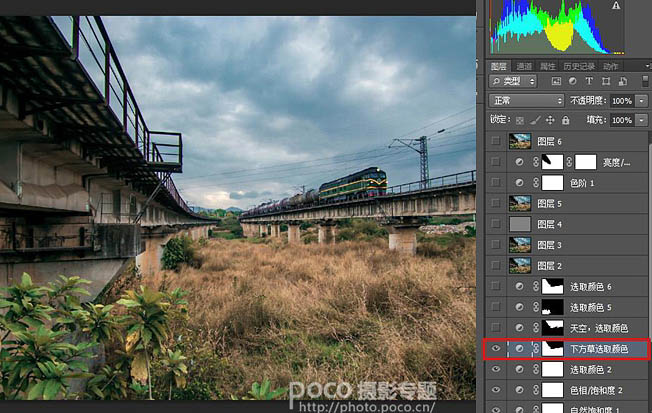Image resolution: width=652 pixels, height=413 pixels.
Task: Select 图层 6 thumbnail
Action: 520,141
